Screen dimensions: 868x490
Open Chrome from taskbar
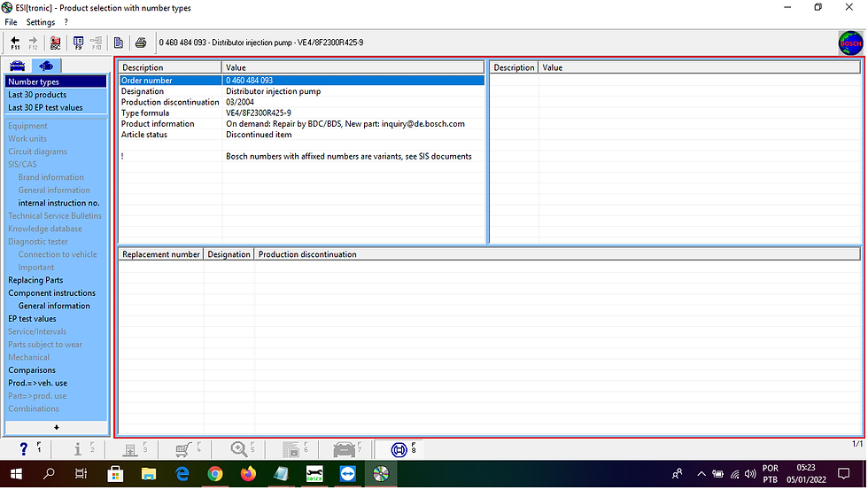coord(214,474)
